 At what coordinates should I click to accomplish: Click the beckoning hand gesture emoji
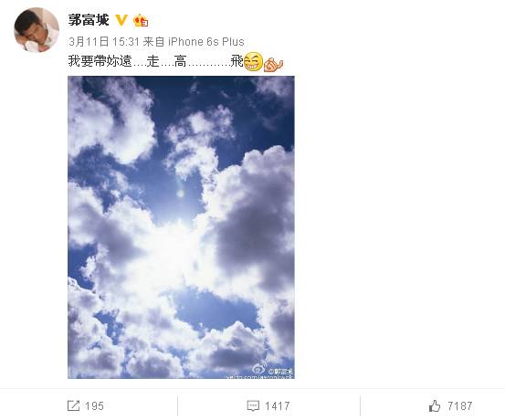pyautogui.click(x=273, y=63)
